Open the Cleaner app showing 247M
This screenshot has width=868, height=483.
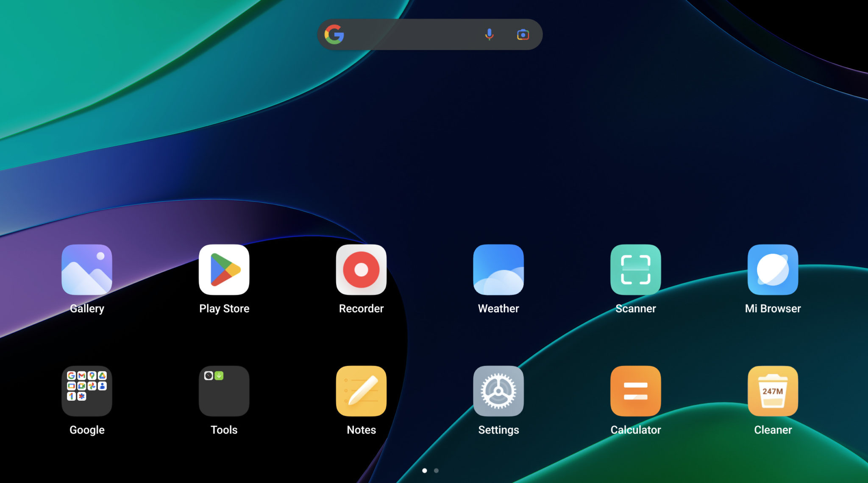tap(773, 391)
